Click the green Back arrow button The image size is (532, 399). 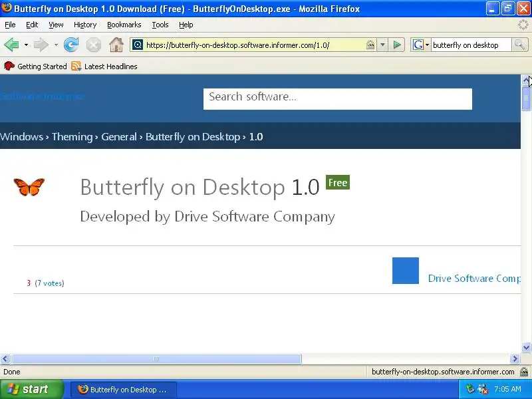tap(11, 45)
